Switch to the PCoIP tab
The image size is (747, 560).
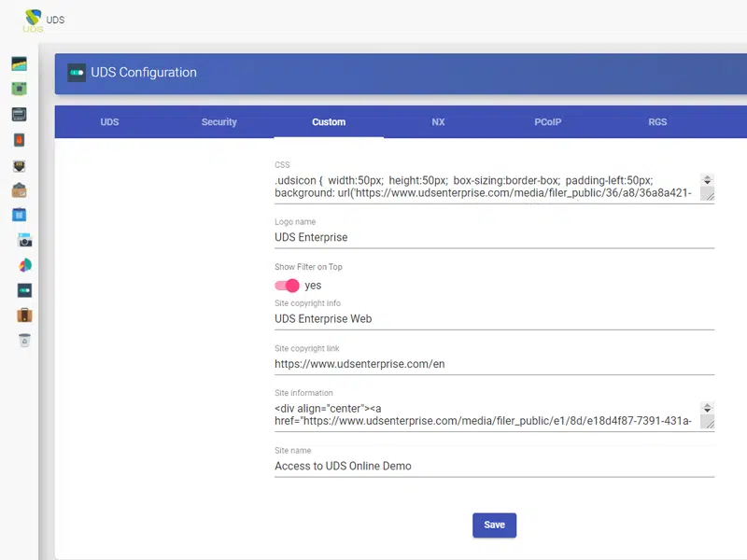click(548, 122)
